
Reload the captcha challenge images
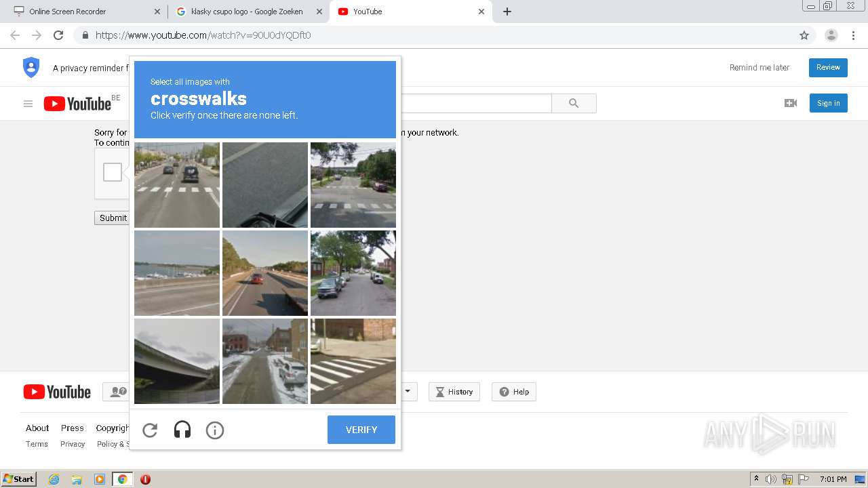point(150,430)
